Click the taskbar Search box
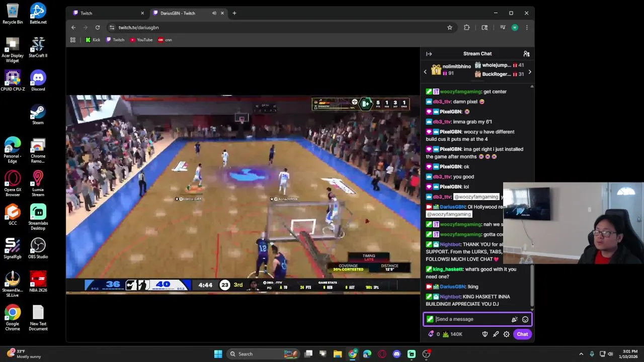This screenshot has width=644, height=362. coord(263,354)
